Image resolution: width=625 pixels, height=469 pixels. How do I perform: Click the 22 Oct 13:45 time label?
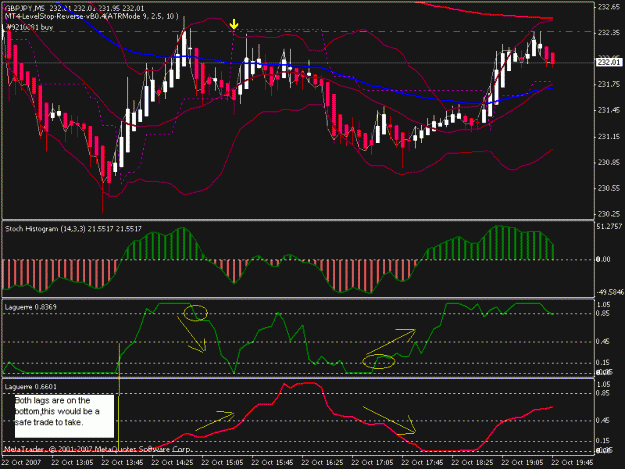coord(122,463)
